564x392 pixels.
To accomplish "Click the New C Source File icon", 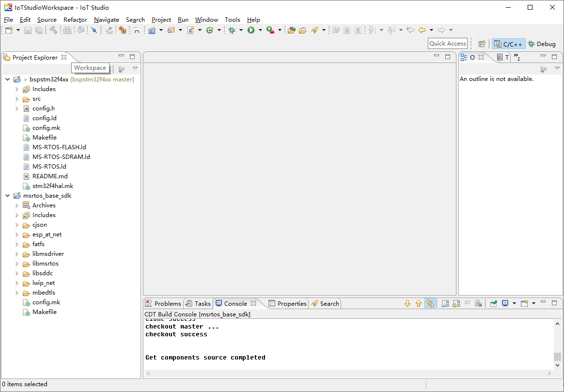I will click(x=190, y=30).
